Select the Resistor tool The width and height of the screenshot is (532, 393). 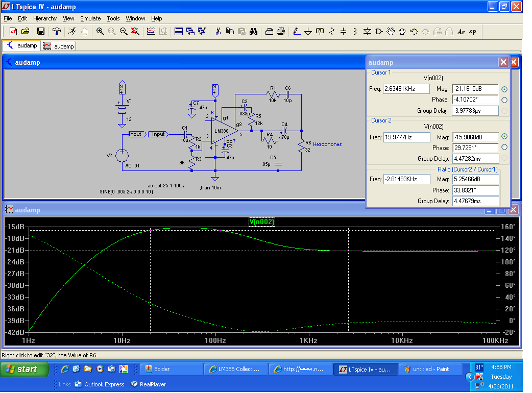coord(332,32)
